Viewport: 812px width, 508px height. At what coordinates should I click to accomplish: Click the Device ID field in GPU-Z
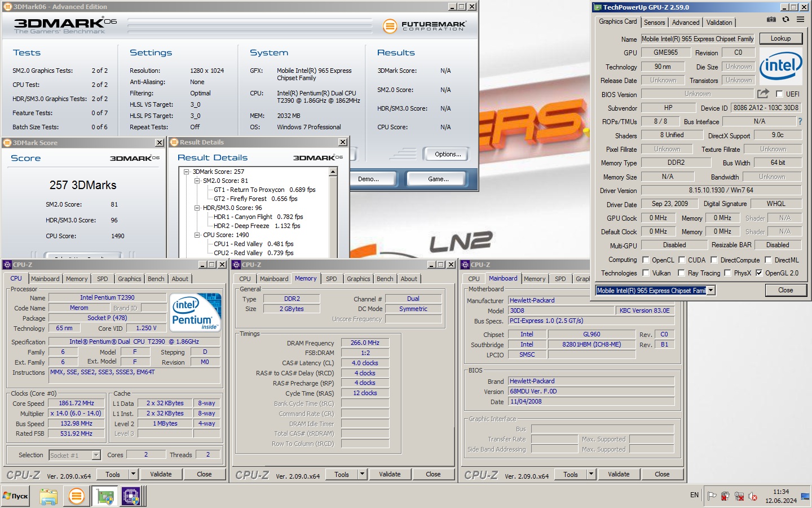pos(766,108)
